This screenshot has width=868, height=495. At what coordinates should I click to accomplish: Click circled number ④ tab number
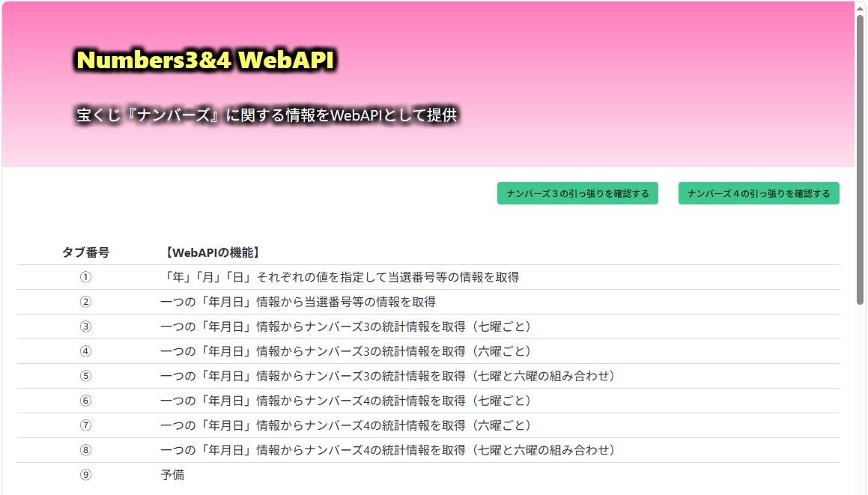pyautogui.click(x=85, y=351)
